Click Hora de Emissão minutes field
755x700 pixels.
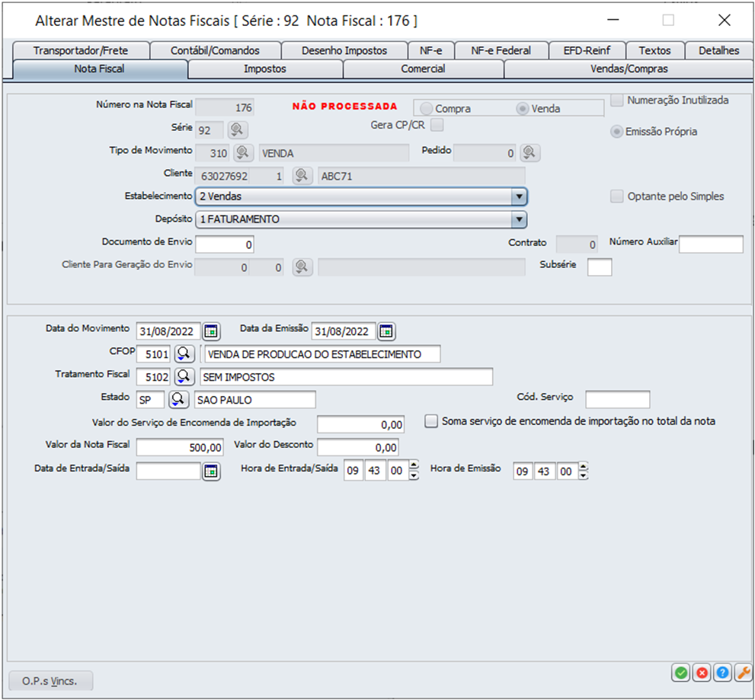click(x=544, y=471)
